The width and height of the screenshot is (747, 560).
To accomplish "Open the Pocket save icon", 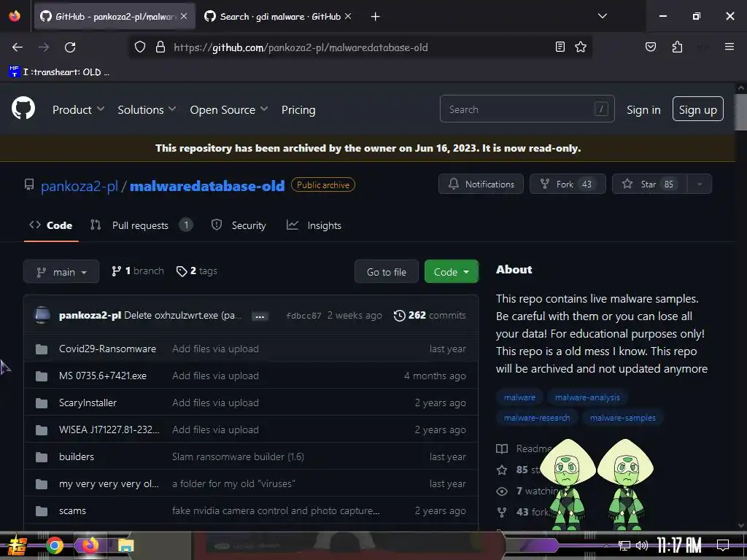I will (651, 47).
